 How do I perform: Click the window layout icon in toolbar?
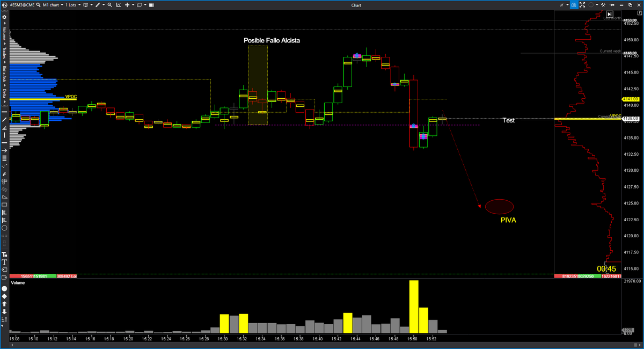139,5
